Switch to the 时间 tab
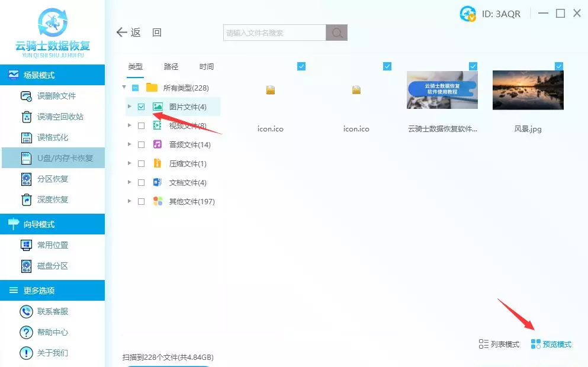The width and height of the screenshot is (588, 367). pyautogui.click(x=206, y=67)
